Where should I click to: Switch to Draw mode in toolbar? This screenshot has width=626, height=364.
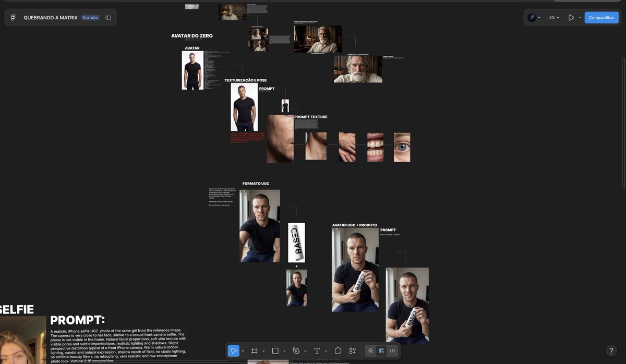[370, 351]
